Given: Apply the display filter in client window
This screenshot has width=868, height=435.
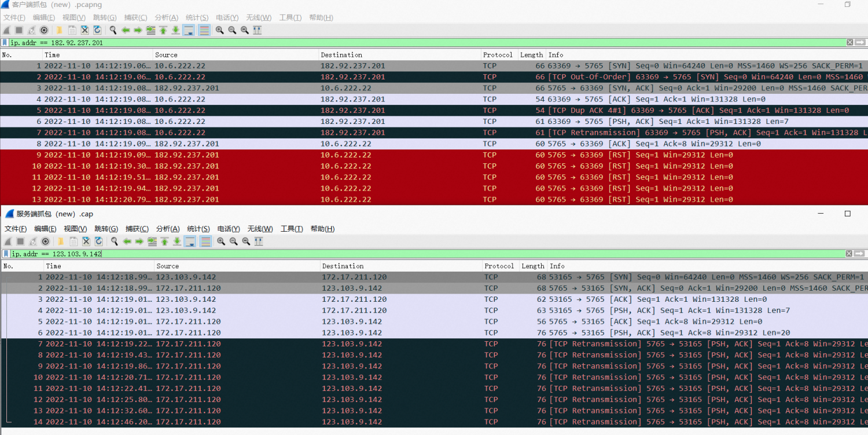Looking at the screenshot, I should tap(860, 42).
